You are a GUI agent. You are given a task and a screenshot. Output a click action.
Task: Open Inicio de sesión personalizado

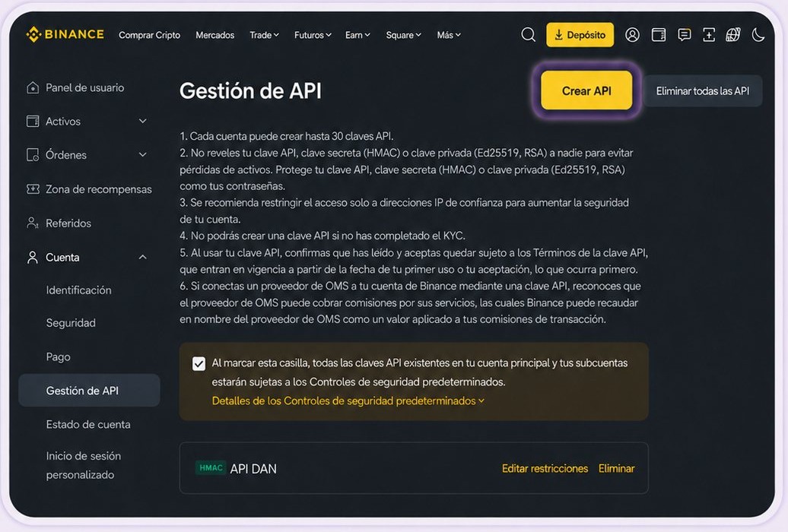[84, 465]
